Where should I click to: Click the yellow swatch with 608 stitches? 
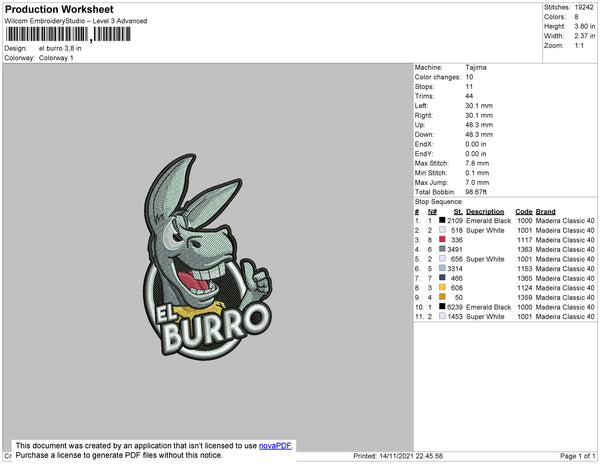pyautogui.click(x=442, y=287)
